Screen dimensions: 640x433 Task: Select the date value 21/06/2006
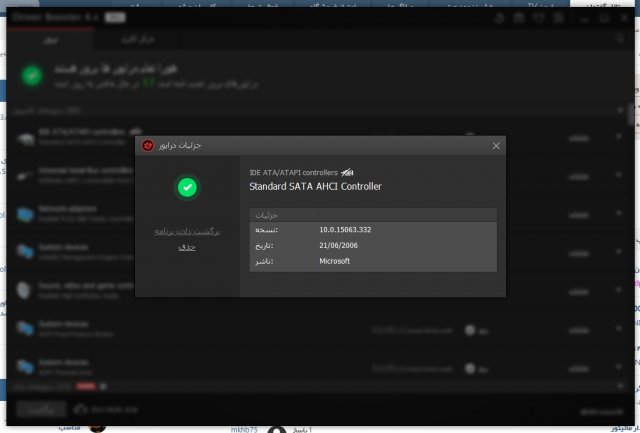point(338,245)
